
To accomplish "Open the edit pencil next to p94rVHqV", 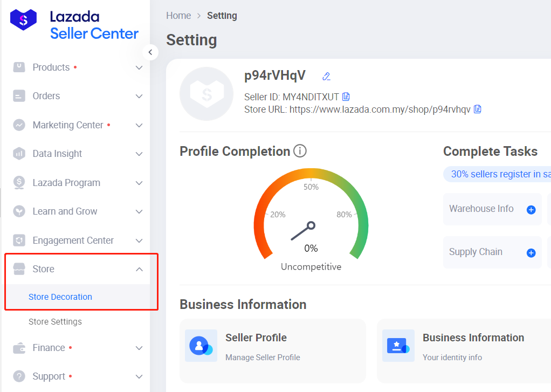I will 326,77.
